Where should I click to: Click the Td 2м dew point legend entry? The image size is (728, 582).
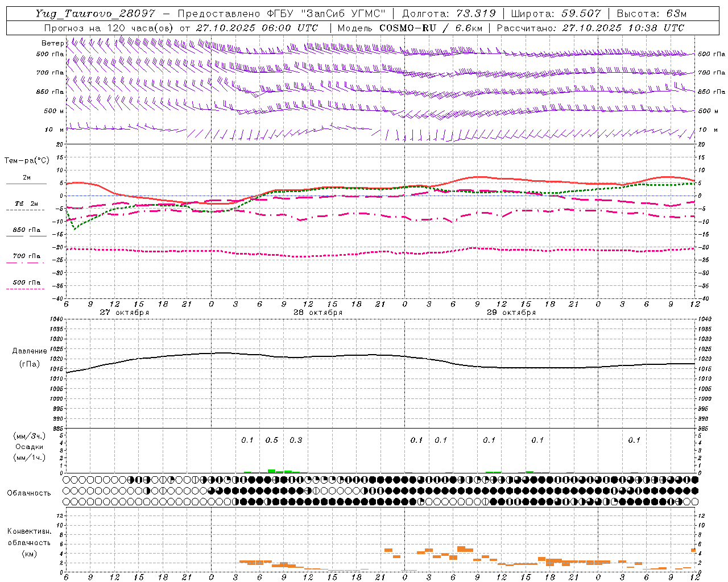coord(27,203)
